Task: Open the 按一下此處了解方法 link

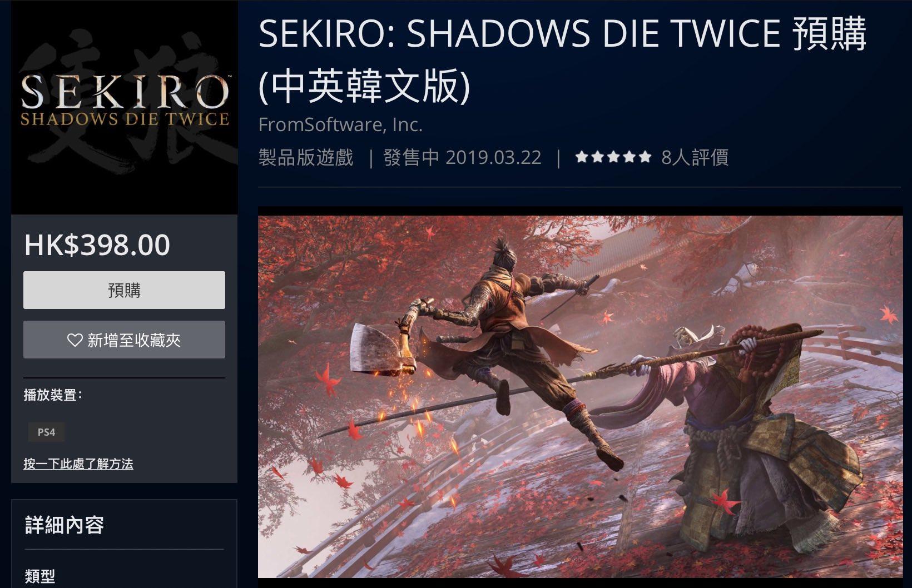Action: click(78, 464)
